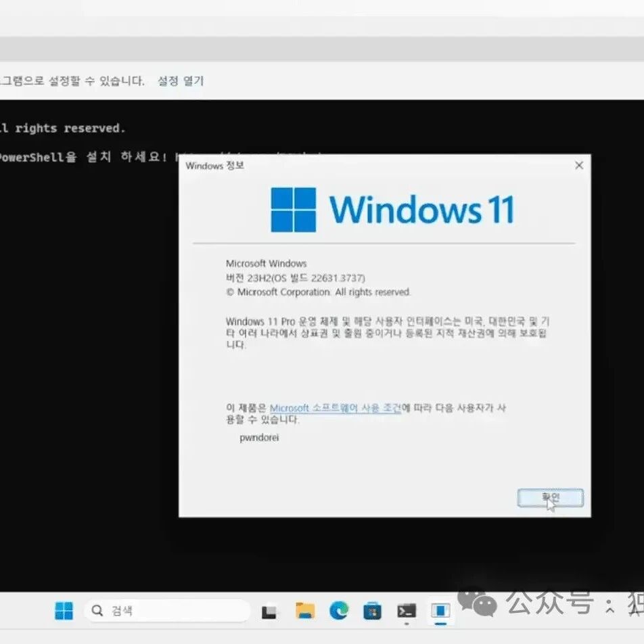Launch Microsoft Edge from the taskbar
This screenshot has width=644, height=644.
[x=339, y=611]
